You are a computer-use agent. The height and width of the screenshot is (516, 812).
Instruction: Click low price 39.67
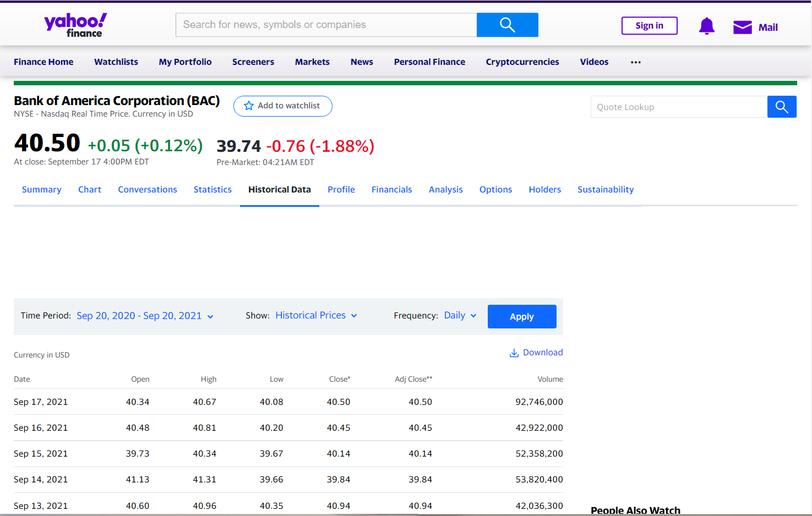coord(271,454)
